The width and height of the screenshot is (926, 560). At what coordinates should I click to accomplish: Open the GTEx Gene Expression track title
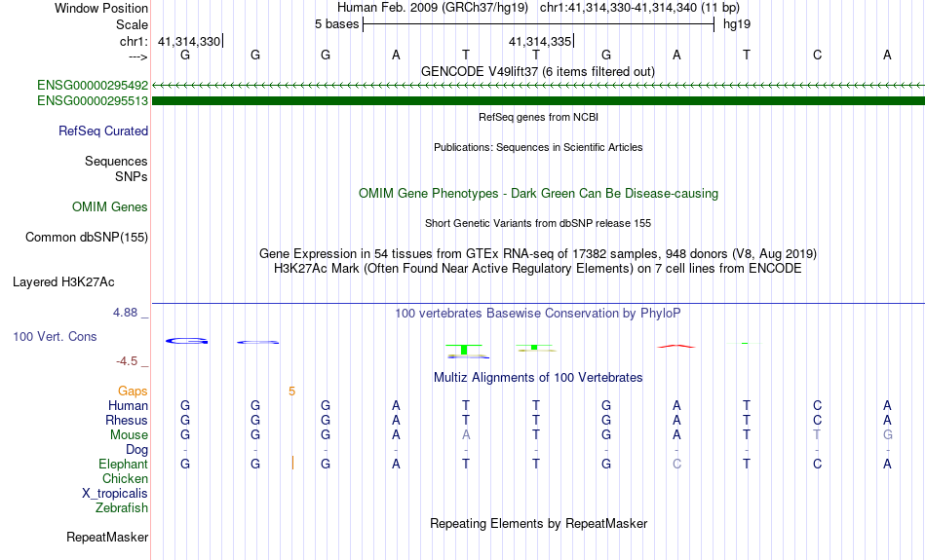(x=538, y=254)
